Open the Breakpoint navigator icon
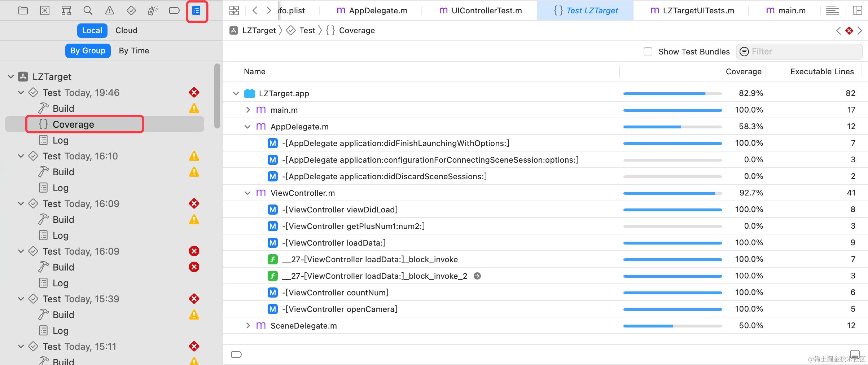 pyautogui.click(x=175, y=10)
